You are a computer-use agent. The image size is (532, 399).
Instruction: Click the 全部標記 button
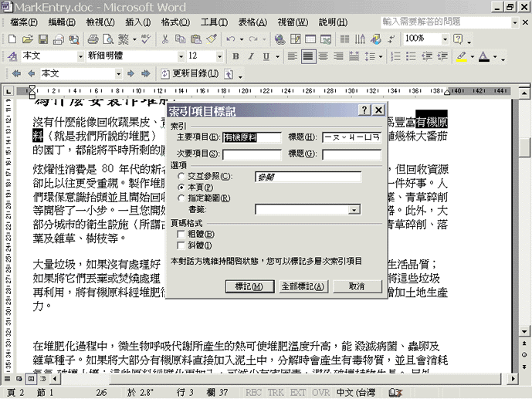point(303,286)
